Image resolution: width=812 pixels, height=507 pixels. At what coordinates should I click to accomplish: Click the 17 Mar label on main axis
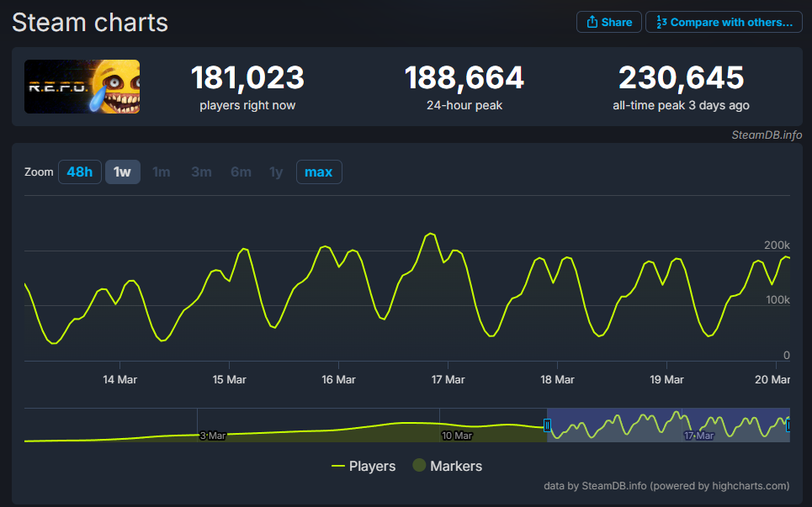(448, 380)
